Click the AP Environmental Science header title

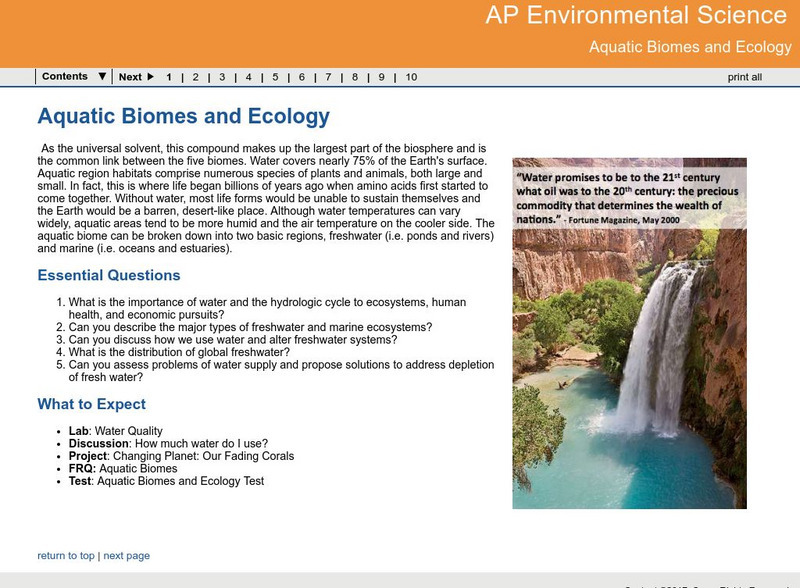pos(636,16)
